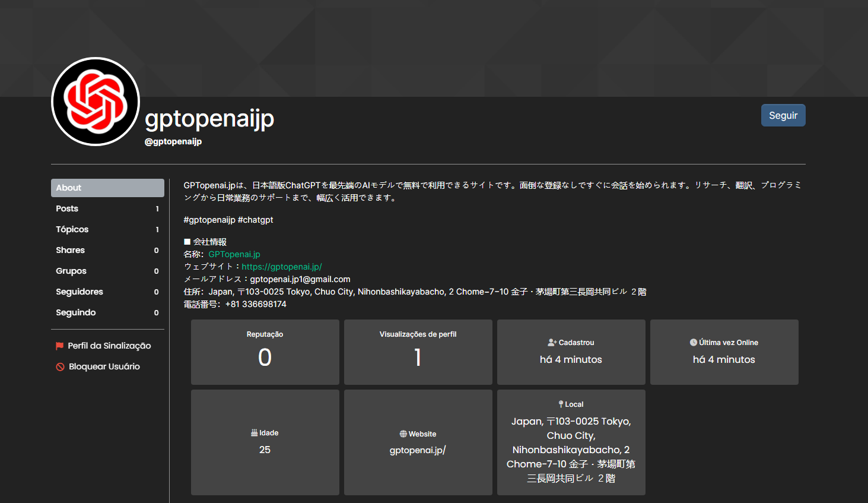Open gptopenai.jp/ in the Website card
Screen dimensions: 868x503
418,450
